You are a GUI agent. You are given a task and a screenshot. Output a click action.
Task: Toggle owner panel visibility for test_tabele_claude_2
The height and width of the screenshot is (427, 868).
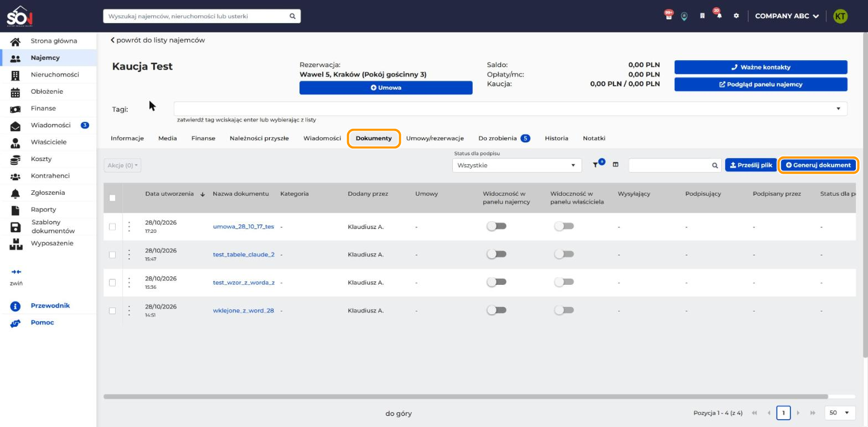tap(564, 254)
